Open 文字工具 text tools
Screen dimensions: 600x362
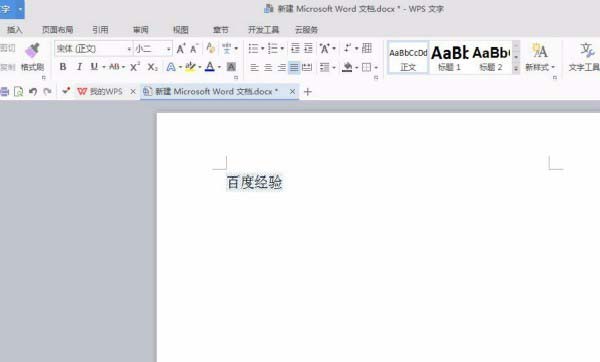pyautogui.click(x=584, y=58)
